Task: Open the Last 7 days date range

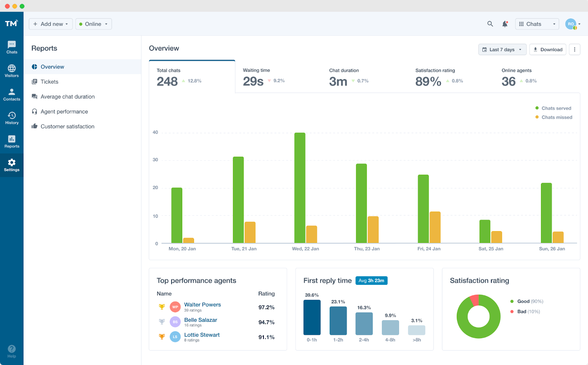Action: pos(502,49)
